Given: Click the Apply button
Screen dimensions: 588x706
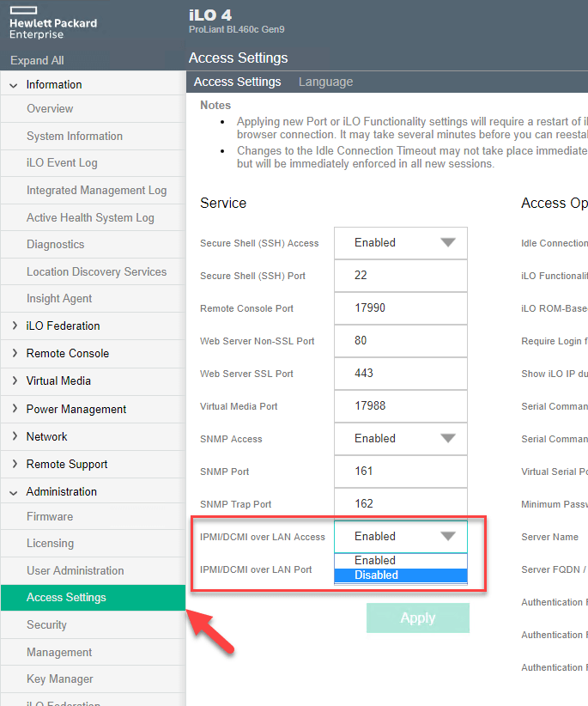Looking at the screenshot, I should pyautogui.click(x=417, y=618).
